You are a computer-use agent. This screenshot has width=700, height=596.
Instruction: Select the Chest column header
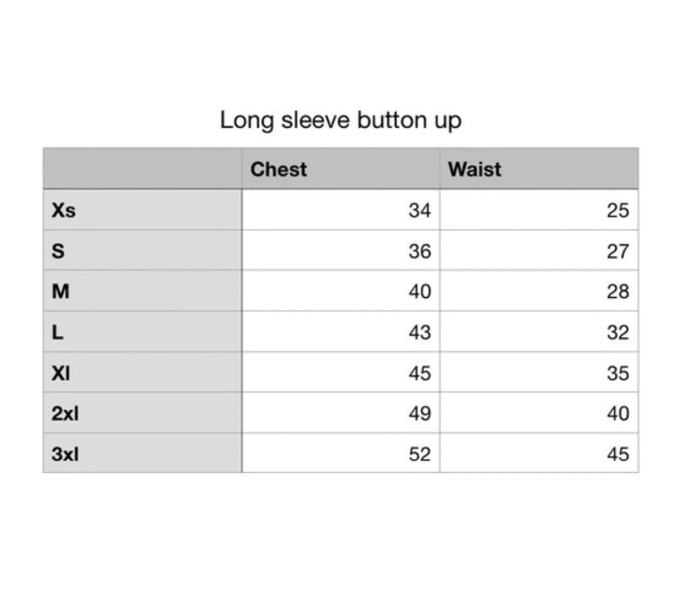pos(279,169)
